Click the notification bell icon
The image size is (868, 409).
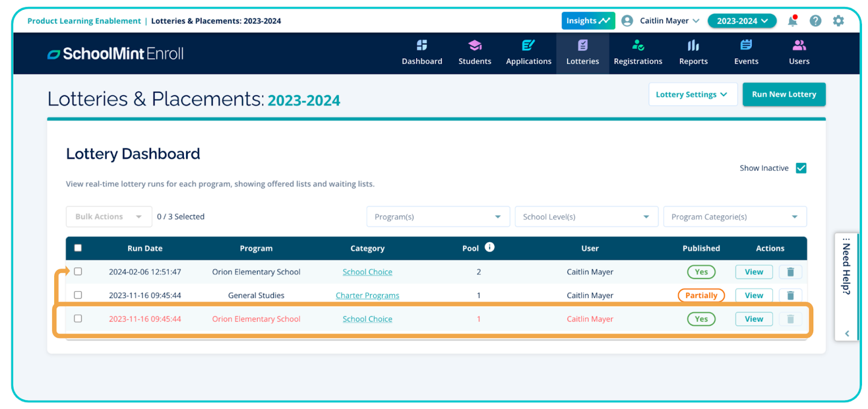[792, 21]
